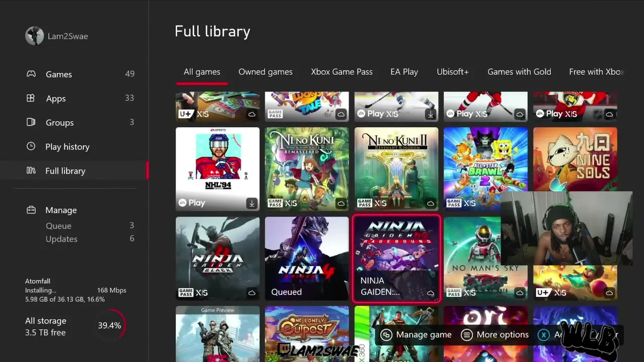Click the Manage label in sidebar
This screenshot has width=644, height=362.
coord(61,210)
